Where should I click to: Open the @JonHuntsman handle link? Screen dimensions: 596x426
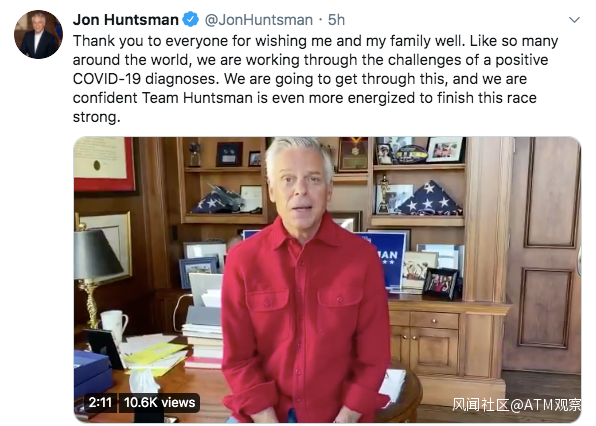click(x=258, y=20)
